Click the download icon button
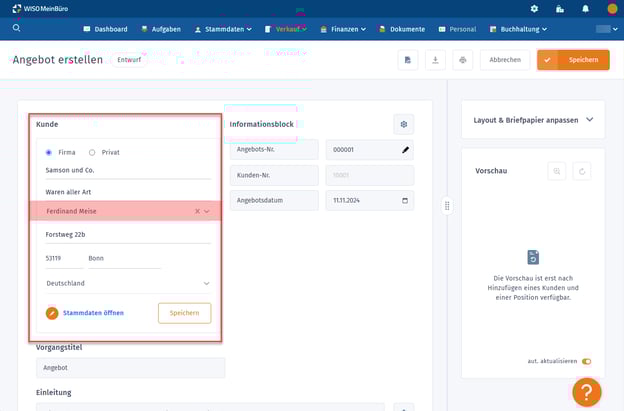The height and width of the screenshot is (411, 624). 435,60
